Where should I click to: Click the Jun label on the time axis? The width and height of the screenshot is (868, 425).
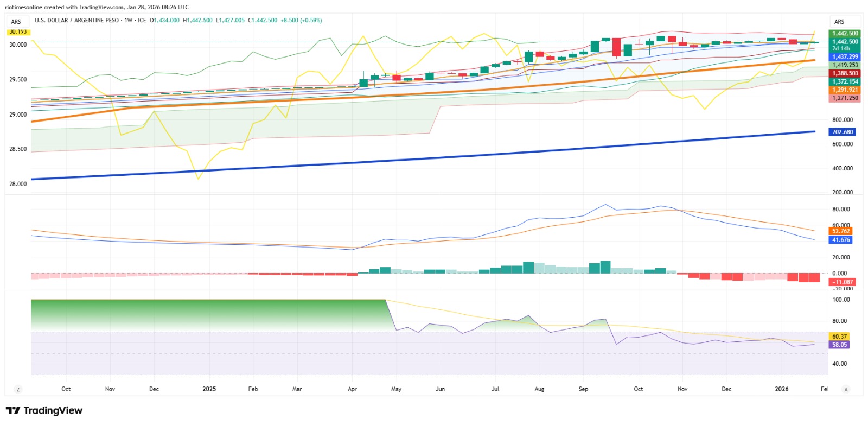click(440, 389)
